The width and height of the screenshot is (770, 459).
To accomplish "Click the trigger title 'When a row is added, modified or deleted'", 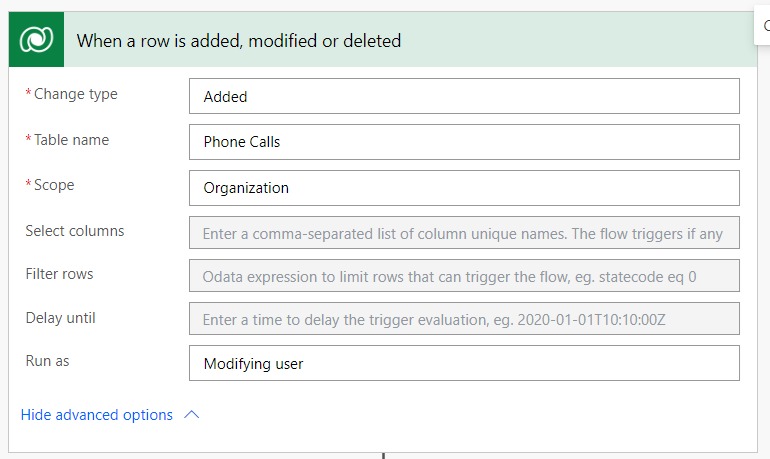I will tap(239, 41).
